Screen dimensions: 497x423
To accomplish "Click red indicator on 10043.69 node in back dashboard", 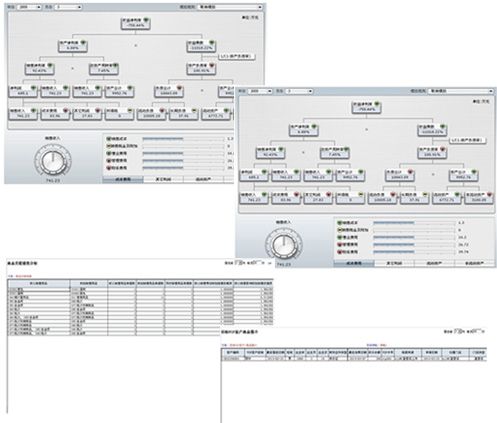I will (x=179, y=88).
